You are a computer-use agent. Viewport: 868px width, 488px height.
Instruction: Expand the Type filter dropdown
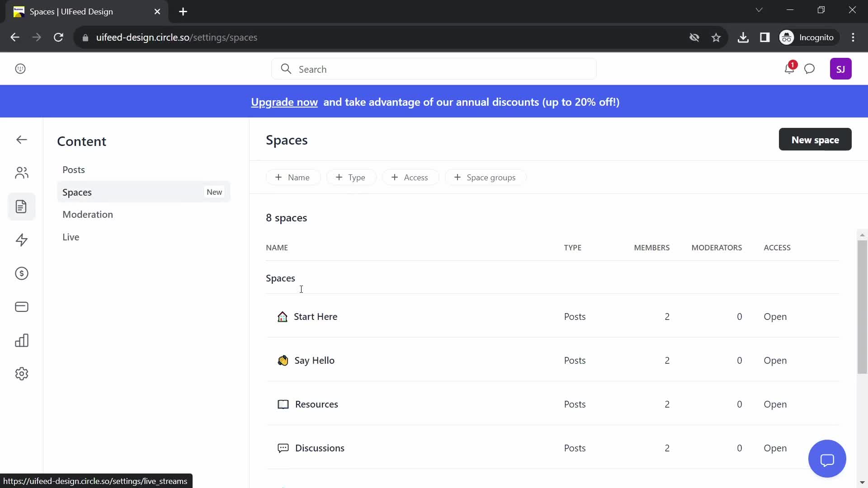coord(351,177)
